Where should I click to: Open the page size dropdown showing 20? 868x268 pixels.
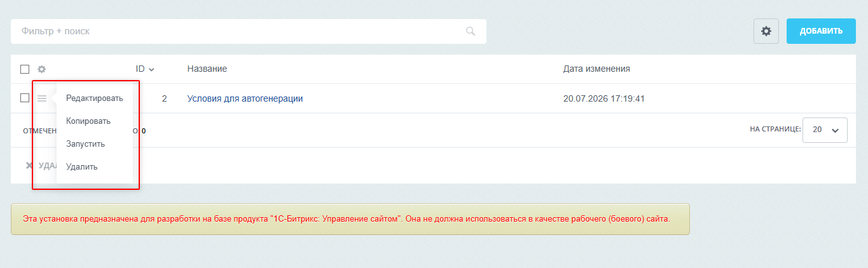(x=825, y=130)
